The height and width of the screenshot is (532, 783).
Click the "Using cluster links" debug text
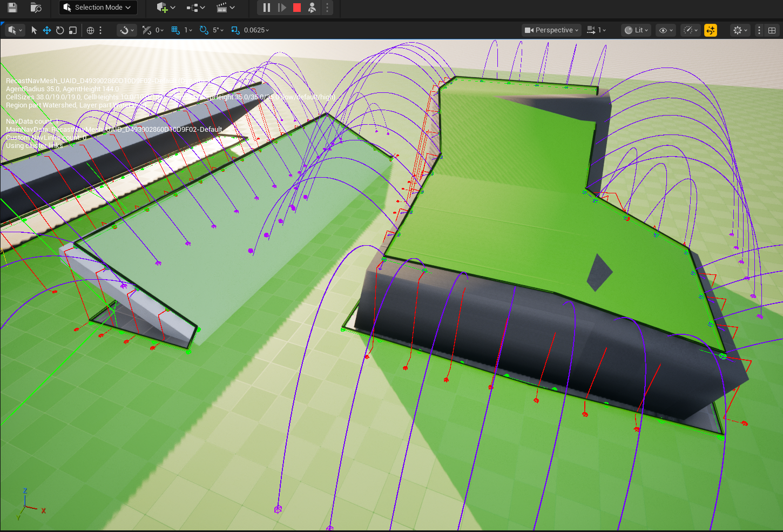pyautogui.click(x=35, y=146)
